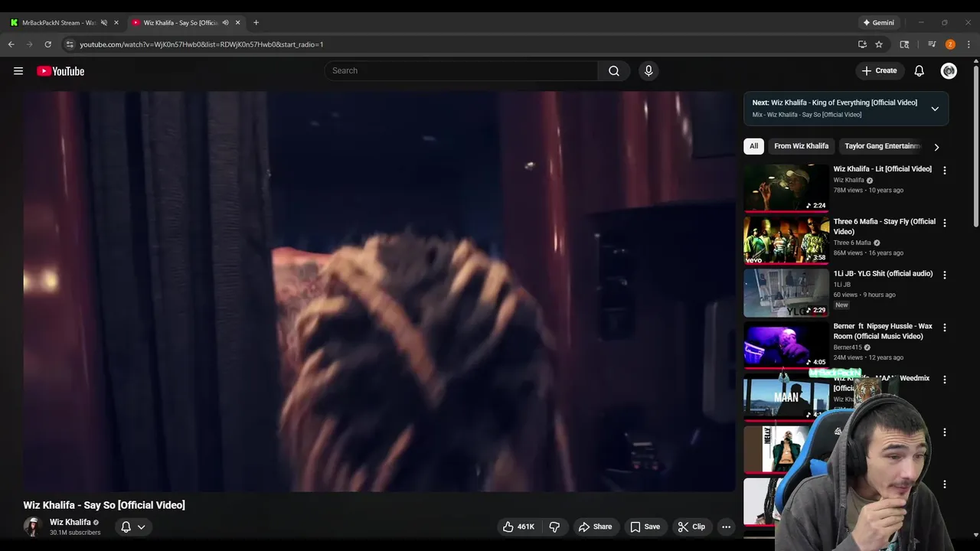
Task: Go back in the browser
Action: click(11, 44)
